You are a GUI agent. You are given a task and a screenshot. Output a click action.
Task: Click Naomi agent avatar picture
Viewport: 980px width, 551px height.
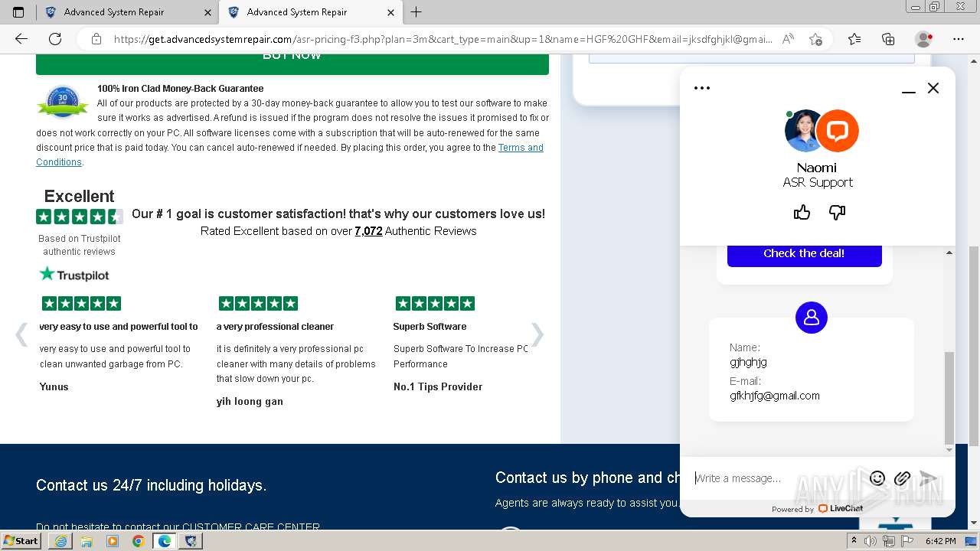coord(804,130)
